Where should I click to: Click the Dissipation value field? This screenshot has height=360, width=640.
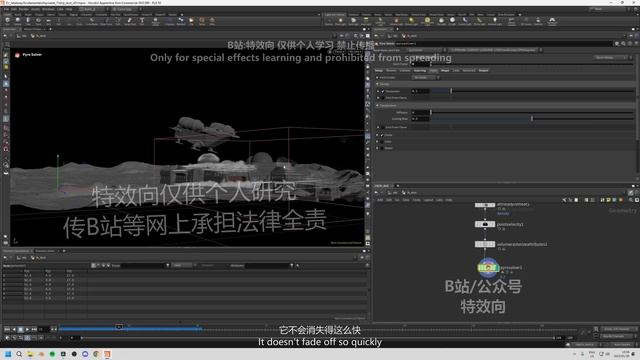click(420, 91)
